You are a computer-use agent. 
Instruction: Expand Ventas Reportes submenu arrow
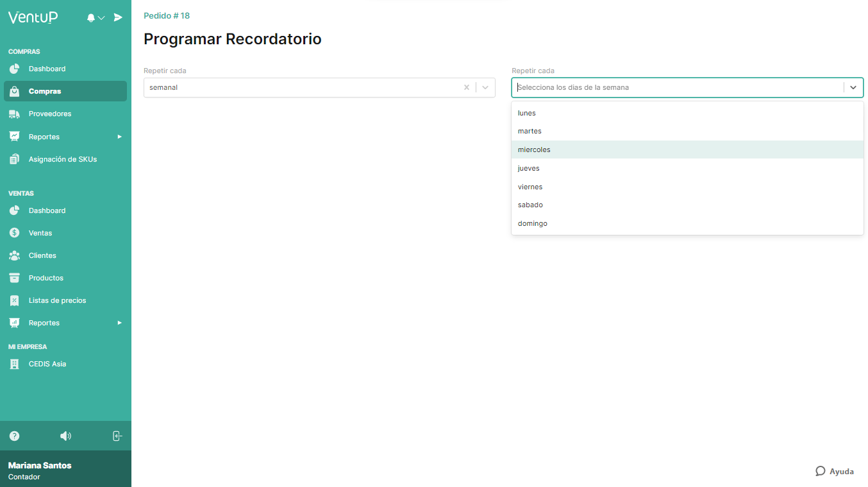coord(119,323)
